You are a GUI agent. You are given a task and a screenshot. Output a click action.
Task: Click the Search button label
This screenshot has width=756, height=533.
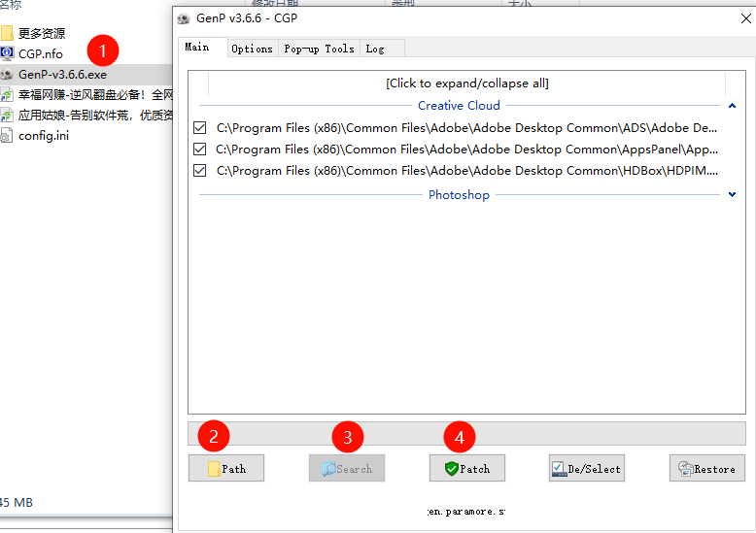click(x=355, y=469)
